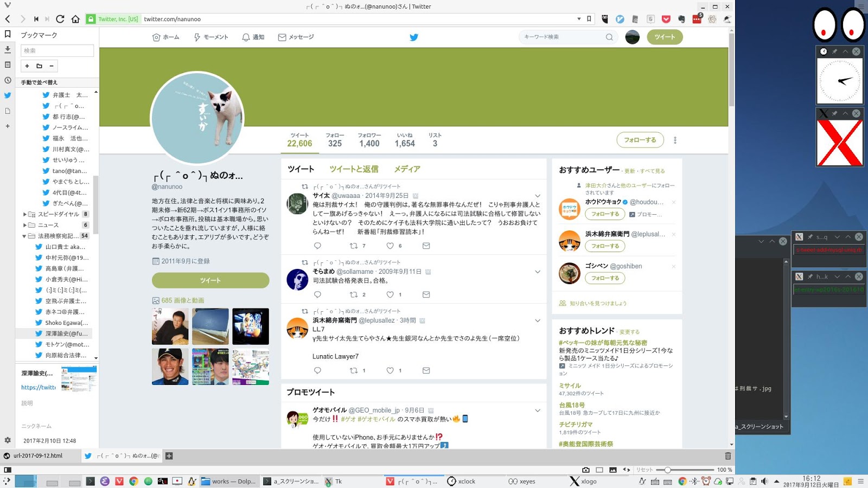Open the address bar dropdown arrow
868x488 pixels.
click(x=579, y=19)
